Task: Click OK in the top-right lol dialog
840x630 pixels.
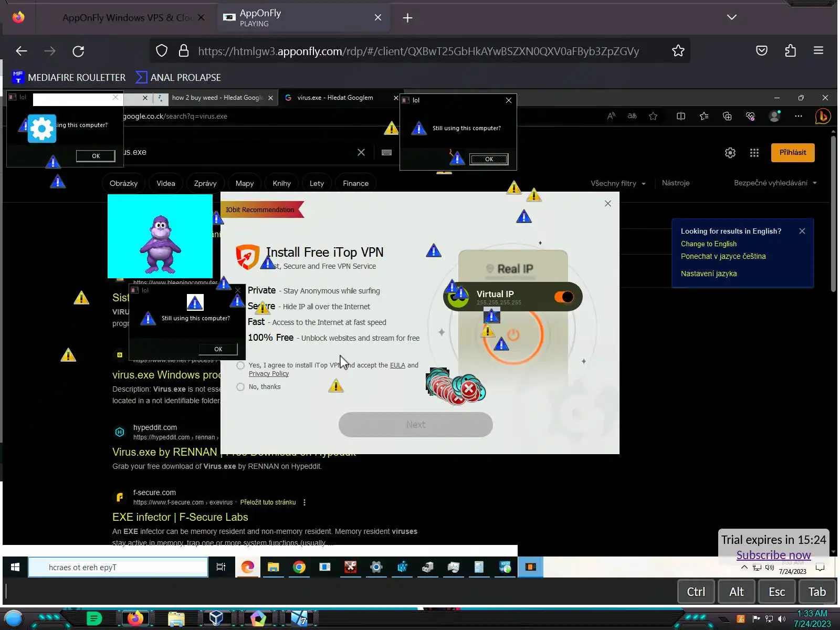Action: (x=489, y=159)
